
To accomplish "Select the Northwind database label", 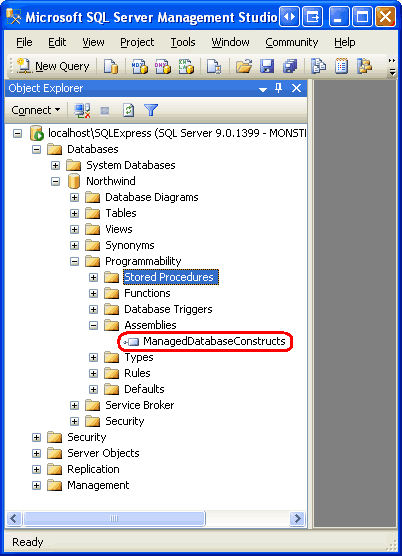I will 111,181.
